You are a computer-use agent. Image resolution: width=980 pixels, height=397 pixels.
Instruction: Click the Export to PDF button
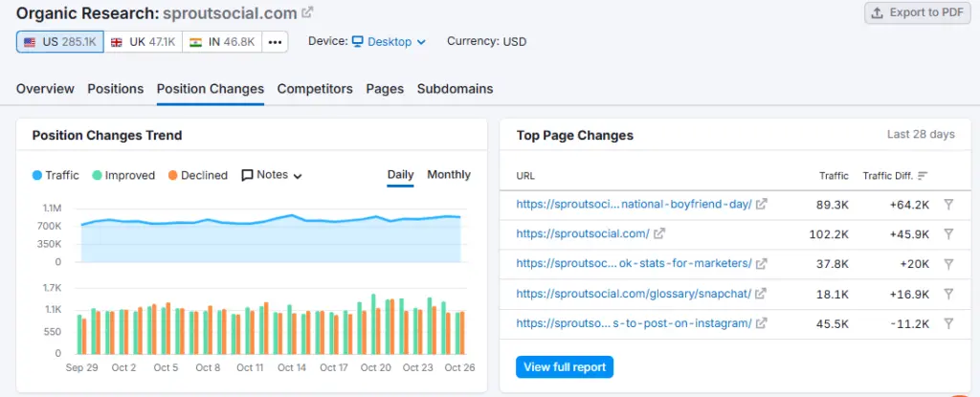916,12
